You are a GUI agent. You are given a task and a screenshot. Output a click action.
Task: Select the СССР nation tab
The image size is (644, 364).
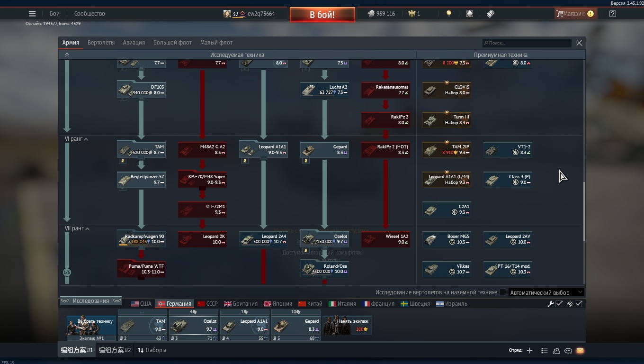click(207, 304)
